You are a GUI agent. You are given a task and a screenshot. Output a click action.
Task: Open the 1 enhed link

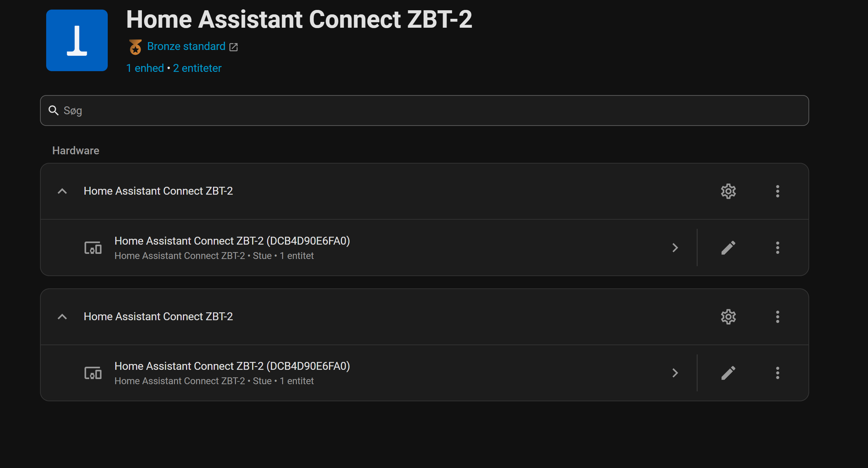pos(145,68)
